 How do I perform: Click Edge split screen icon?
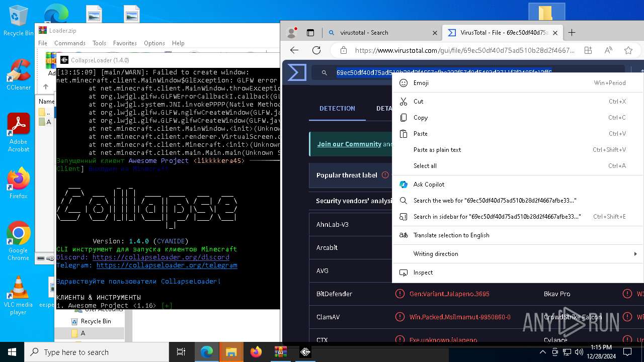click(588, 50)
